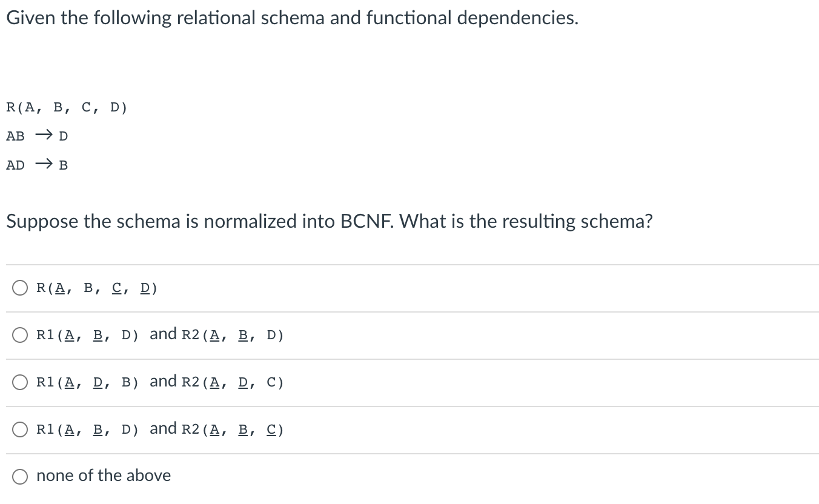Choose option R1(A, B, D) and R2(A, B, D)
This screenshot has height=504, width=819.
click(x=20, y=334)
